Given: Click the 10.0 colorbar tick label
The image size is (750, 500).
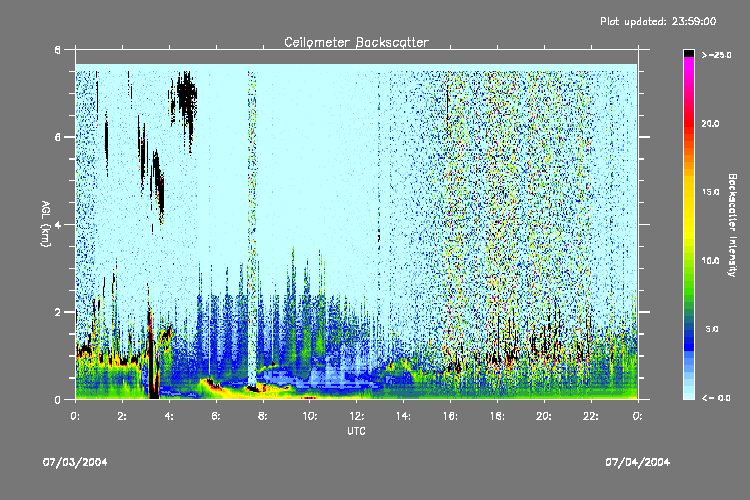Looking at the screenshot, I should 710,260.
